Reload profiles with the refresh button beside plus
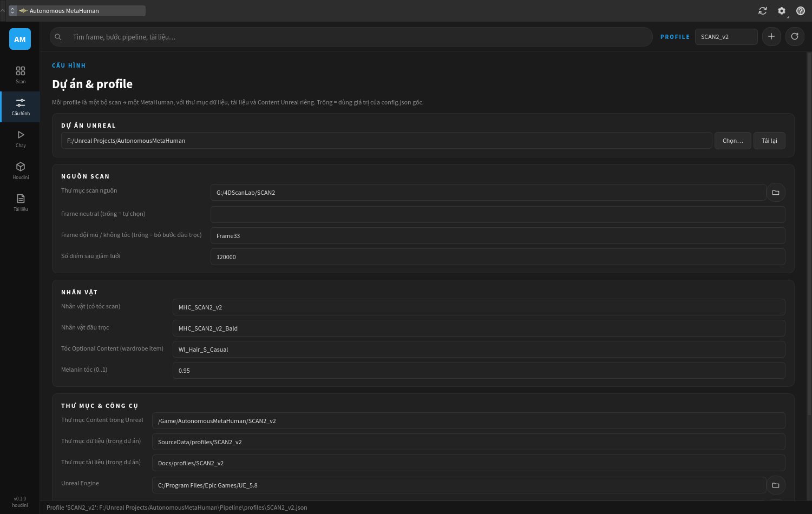The height and width of the screenshot is (514, 812). tap(795, 36)
